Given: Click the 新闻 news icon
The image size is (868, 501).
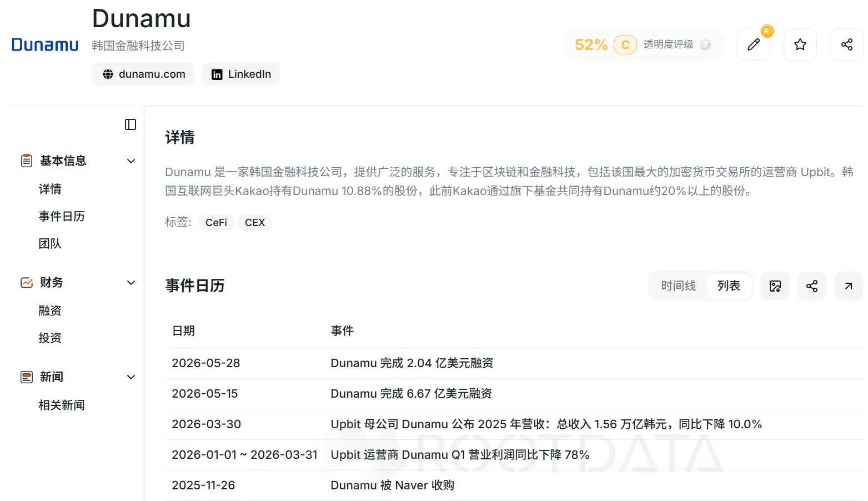Looking at the screenshot, I should click(x=27, y=377).
